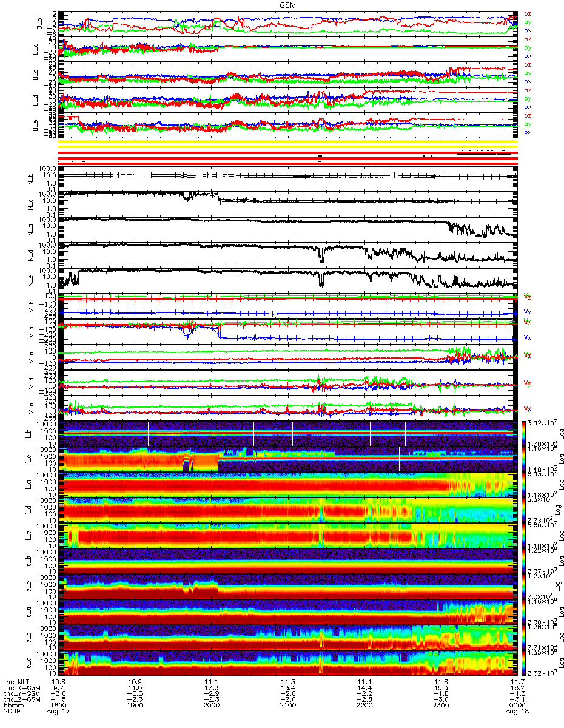Click the 2000 time tick label
Viewport: 564px width, 728px height.
[211, 706]
